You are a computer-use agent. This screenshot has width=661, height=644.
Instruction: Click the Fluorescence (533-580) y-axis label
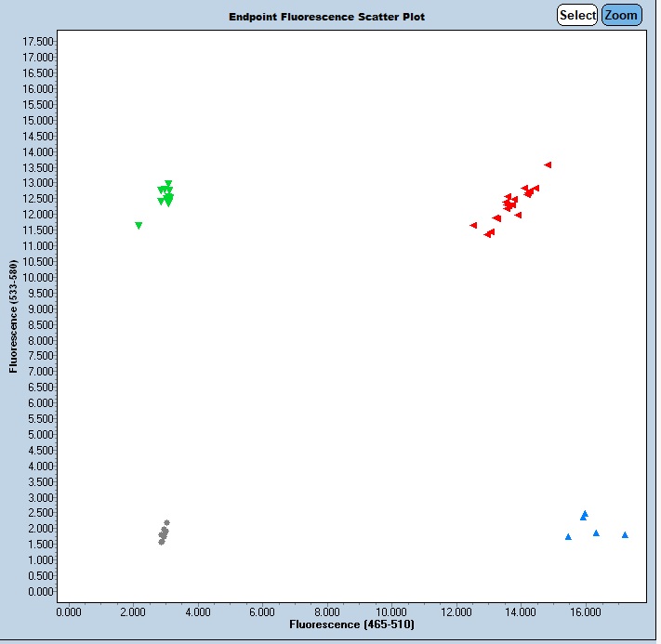click(x=14, y=317)
